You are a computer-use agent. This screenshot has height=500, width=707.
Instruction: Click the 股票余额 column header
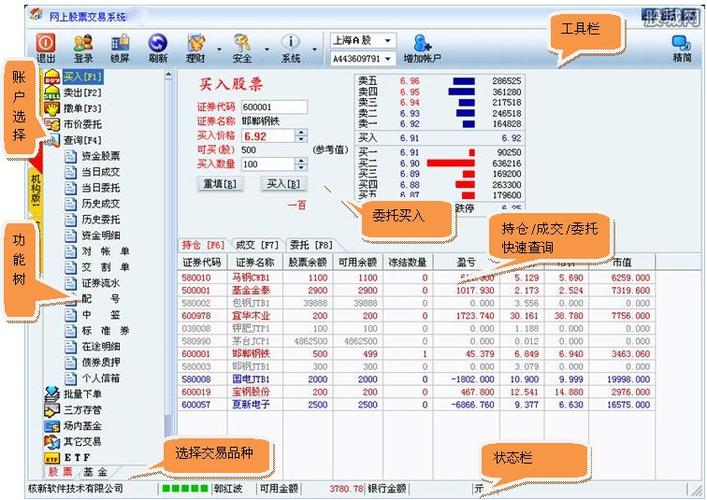(x=307, y=262)
